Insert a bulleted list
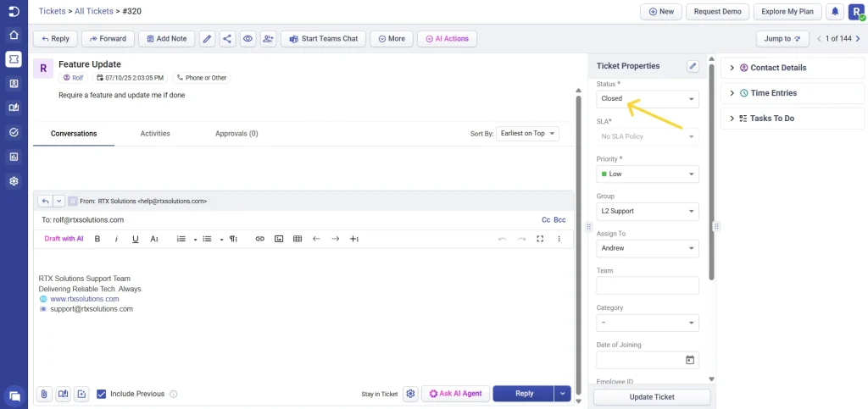Screen dimensions: 868x409 coord(207,239)
